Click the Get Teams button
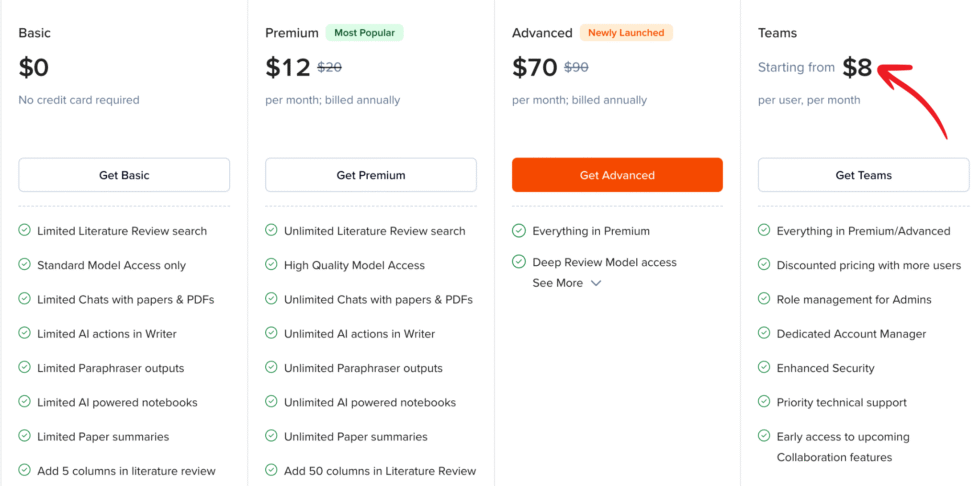The width and height of the screenshot is (980, 486). 863,175
